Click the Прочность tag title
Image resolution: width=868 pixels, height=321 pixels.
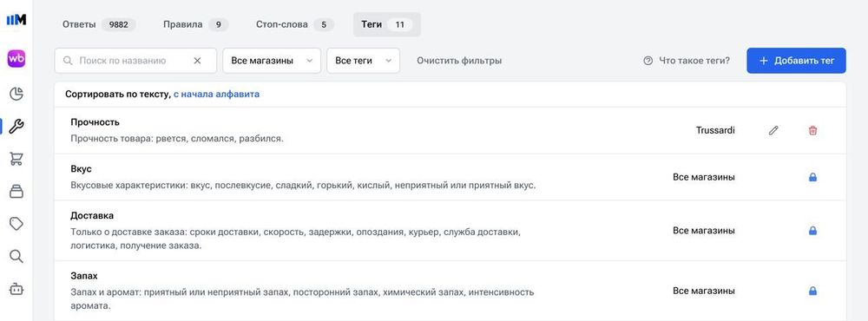click(x=95, y=121)
